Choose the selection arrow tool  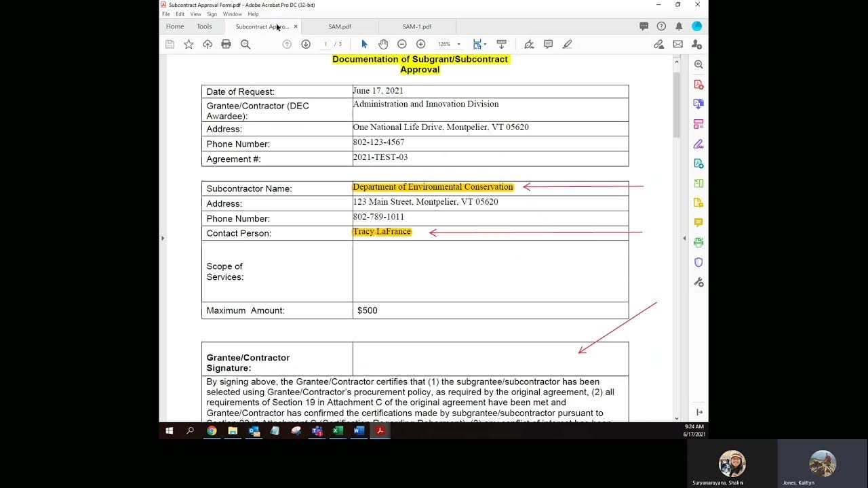364,44
